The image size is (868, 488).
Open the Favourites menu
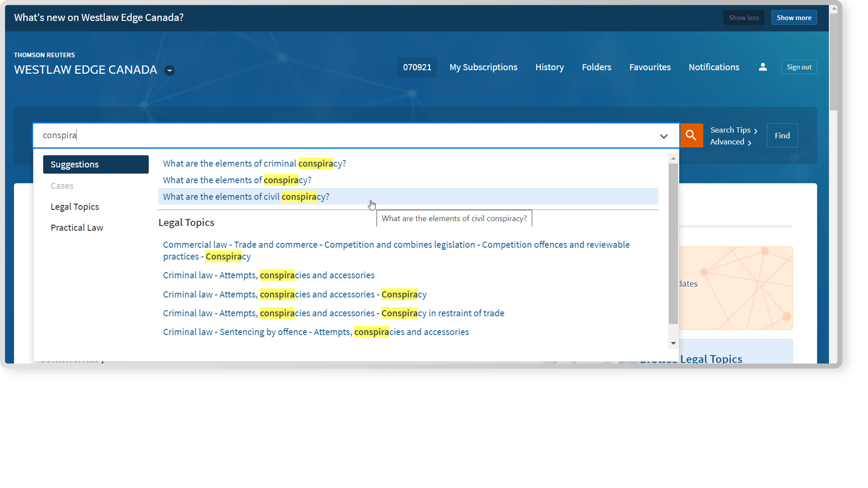[650, 67]
